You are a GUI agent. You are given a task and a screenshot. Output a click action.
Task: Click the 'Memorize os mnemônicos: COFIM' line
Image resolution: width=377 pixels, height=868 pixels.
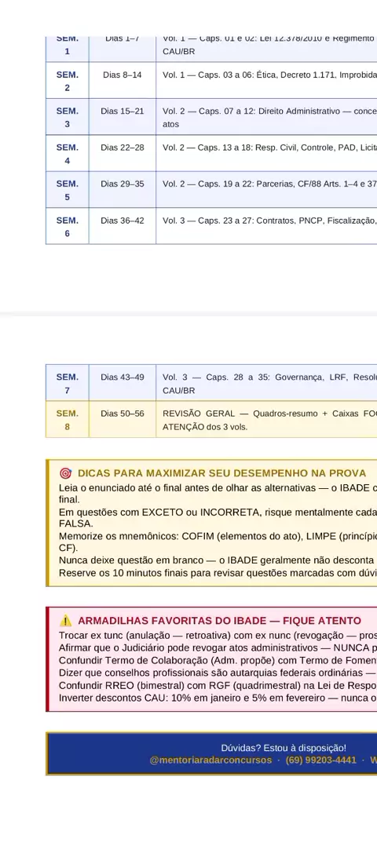(218, 542)
